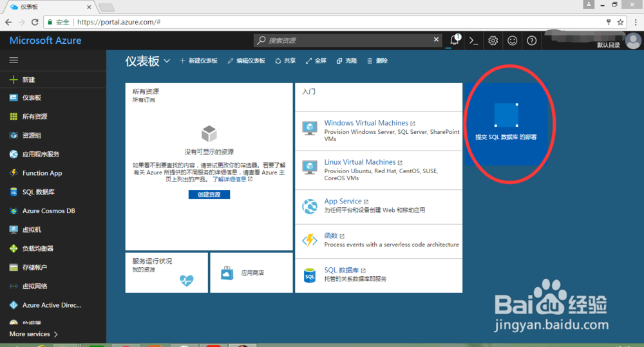Click Windows VM monitor icon
This screenshot has width=644, height=347.
310,128
